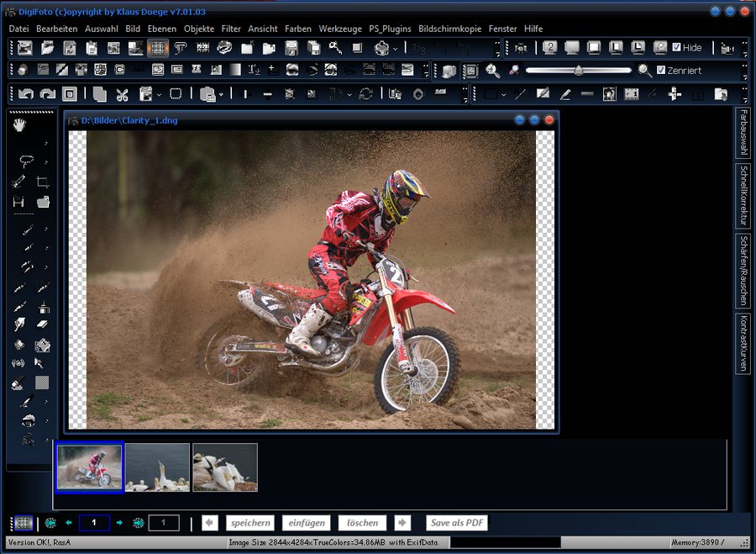
Task: Click the Save als PDF button
Action: click(x=457, y=523)
